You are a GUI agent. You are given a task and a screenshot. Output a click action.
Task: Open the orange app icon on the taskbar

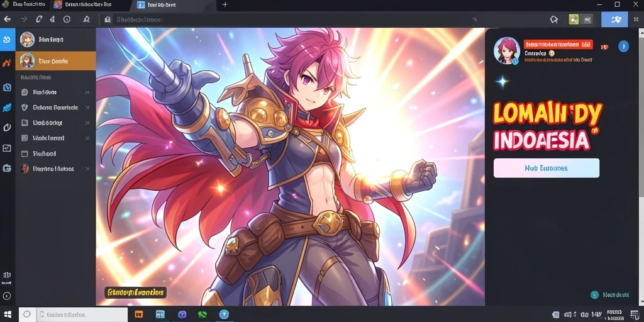[139, 314]
